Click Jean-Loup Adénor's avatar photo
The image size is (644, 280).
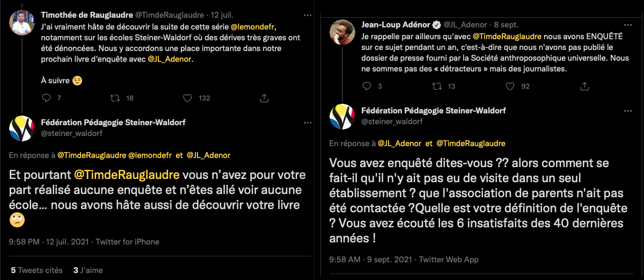[x=341, y=32]
